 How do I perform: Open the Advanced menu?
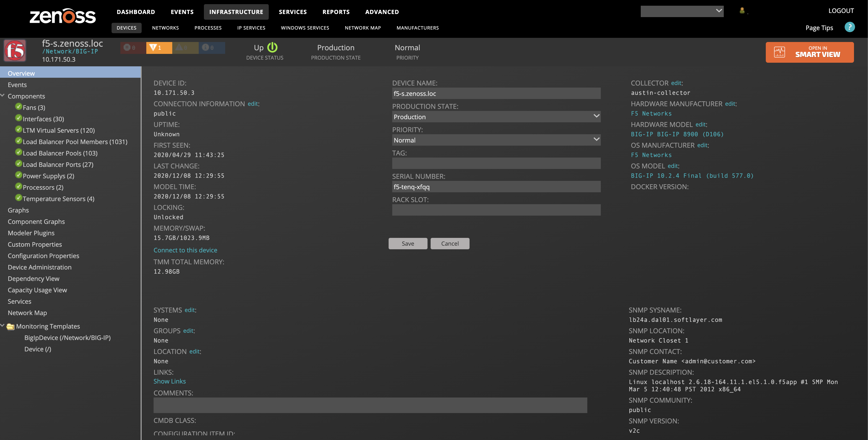[382, 12]
